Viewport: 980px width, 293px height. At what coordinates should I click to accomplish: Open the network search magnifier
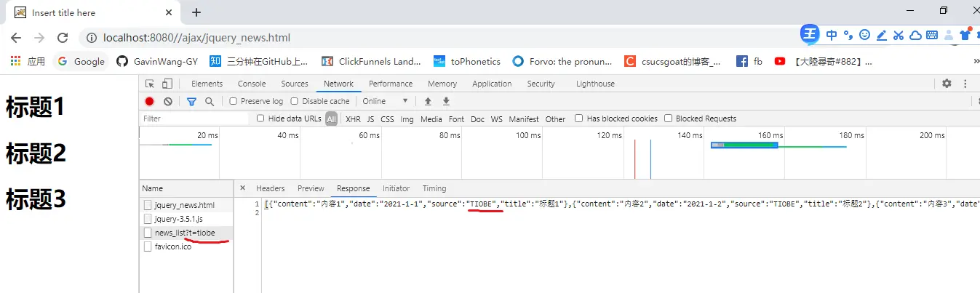210,101
